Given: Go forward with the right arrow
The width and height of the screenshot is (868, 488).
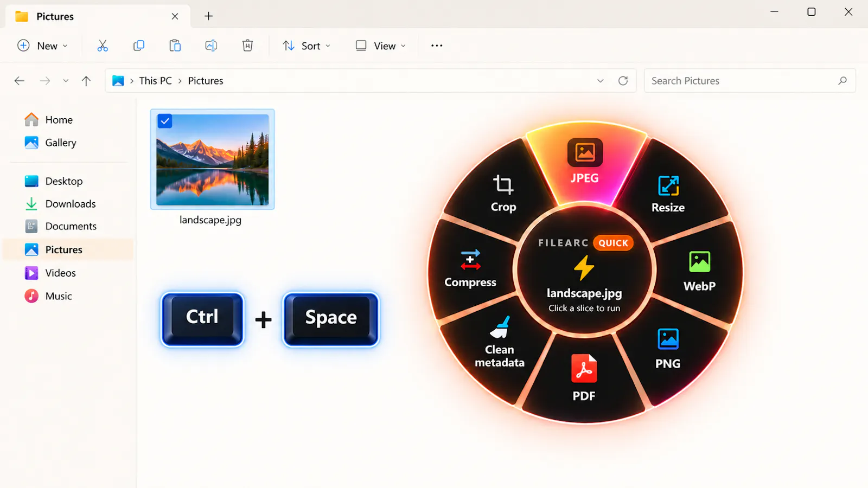Looking at the screenshot, I should click(45, 81).
